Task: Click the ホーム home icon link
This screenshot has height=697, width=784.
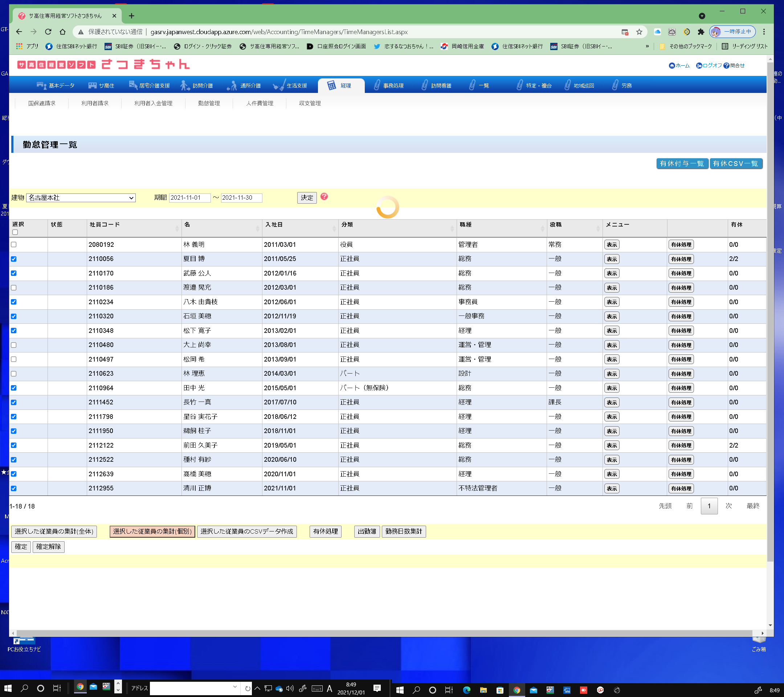Action: (x=671, y=66)
